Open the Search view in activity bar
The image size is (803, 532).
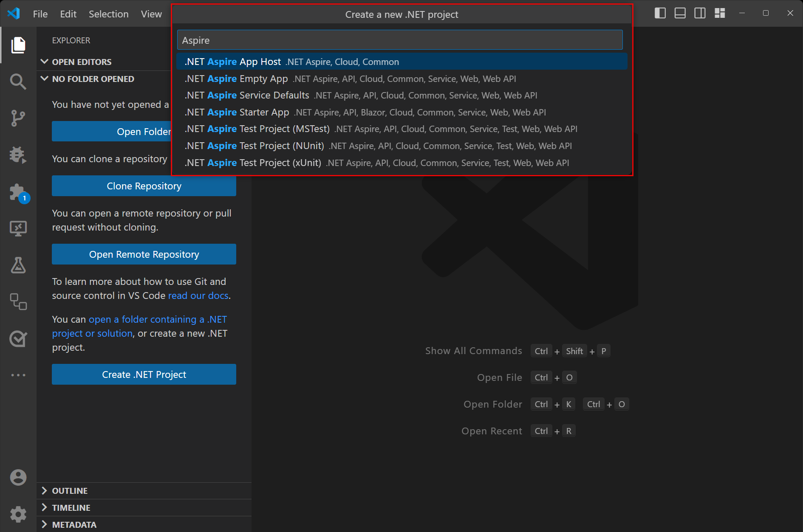click(18, 81)
